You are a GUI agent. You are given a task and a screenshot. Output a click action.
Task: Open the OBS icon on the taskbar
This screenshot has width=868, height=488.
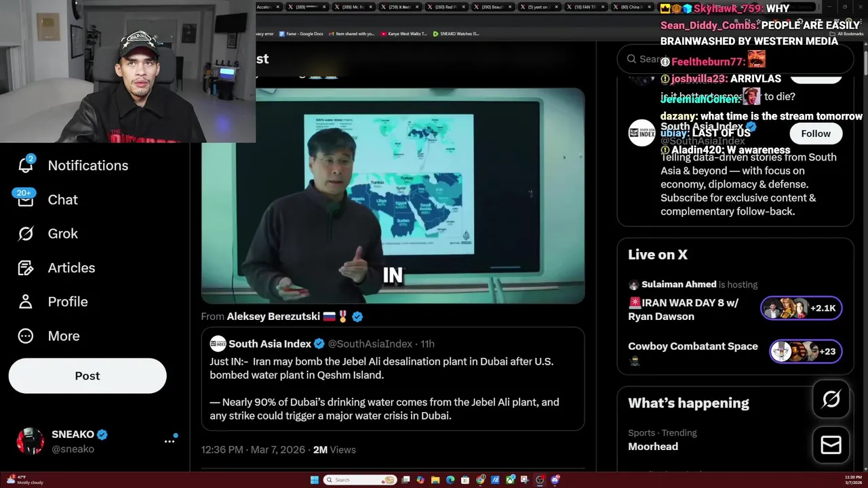click(x=539, y=480)
